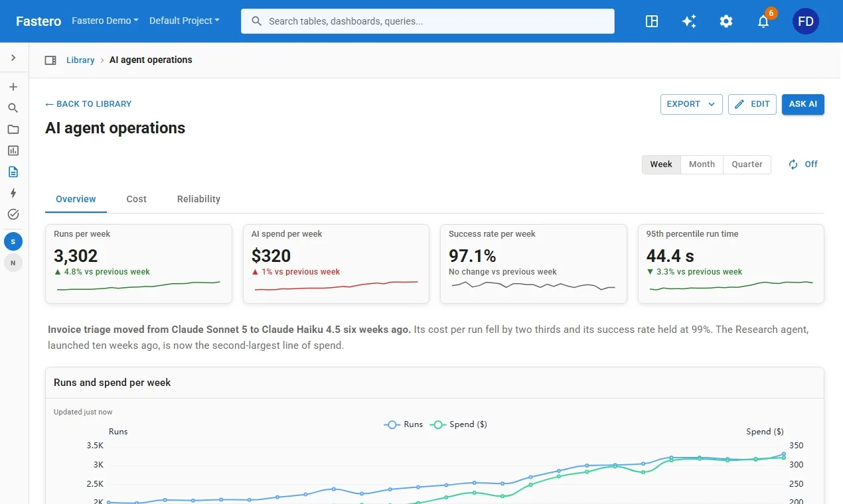Image resolution: width=843 pixels, height=504 pixels.
Task: Click 'No change vs previous week' text
Action: 502,272
